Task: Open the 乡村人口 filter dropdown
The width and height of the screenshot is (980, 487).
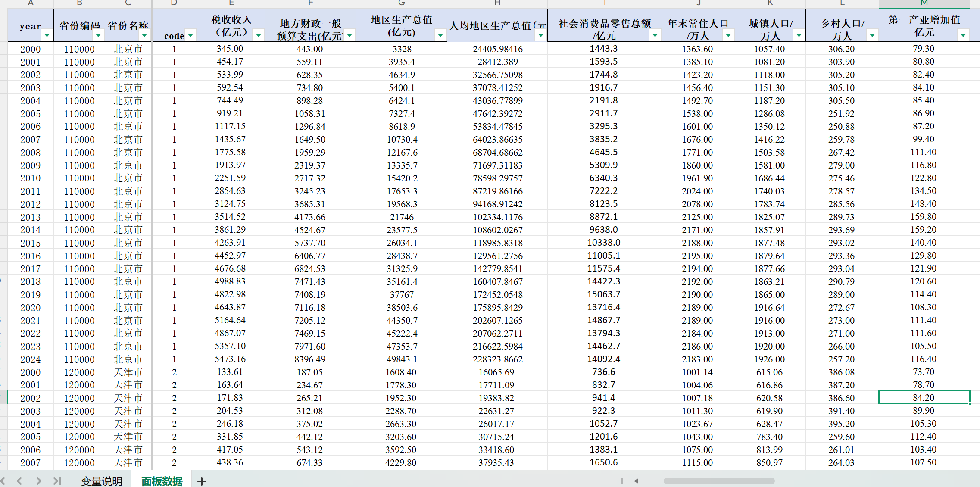Action: (x=872, y=35)
